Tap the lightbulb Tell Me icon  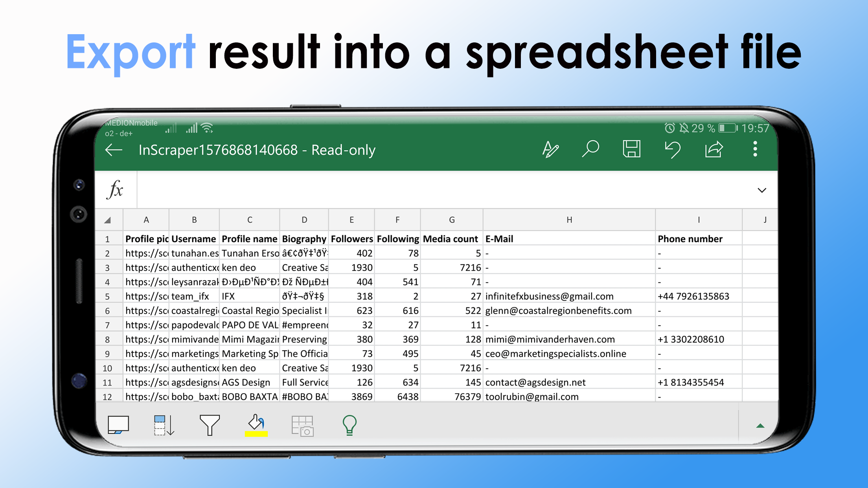pyautogui.click(x=349, y=425)
